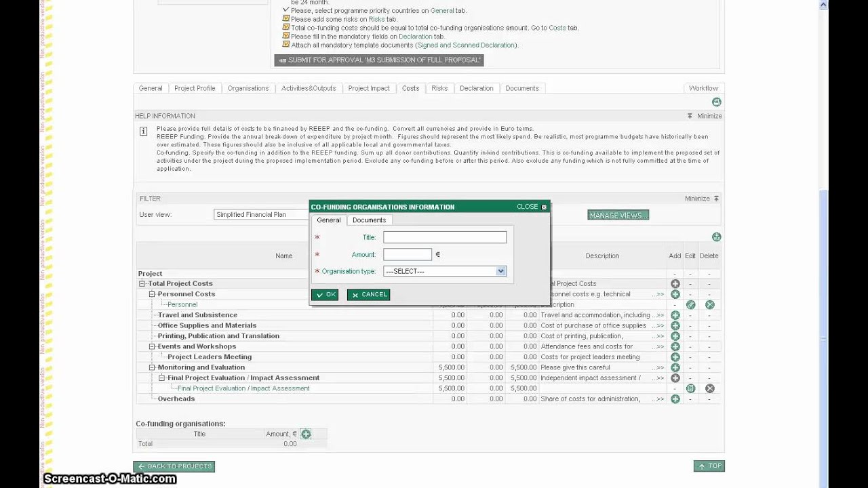Click export icon above the Delete column

pos(716,237)
